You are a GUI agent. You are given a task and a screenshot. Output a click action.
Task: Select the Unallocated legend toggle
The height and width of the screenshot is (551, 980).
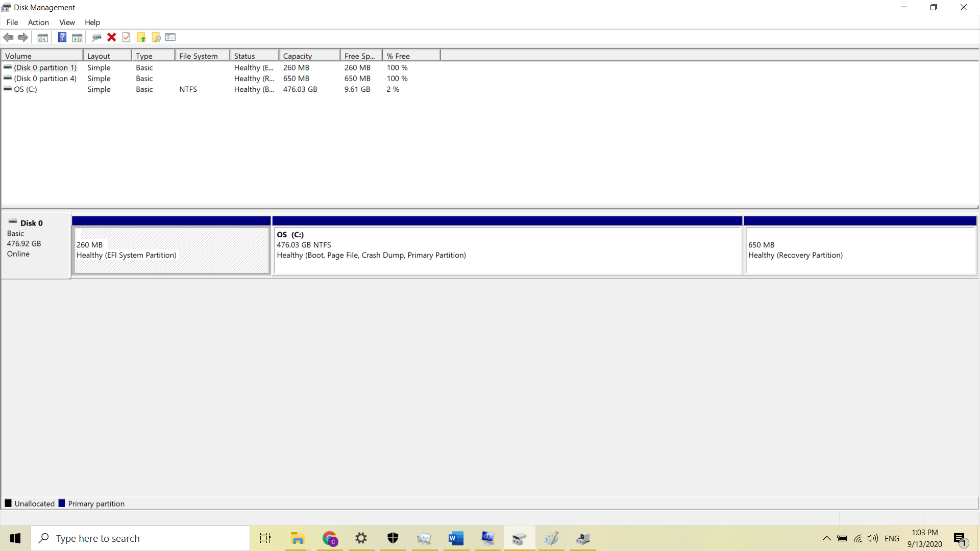tap(9, 503)
